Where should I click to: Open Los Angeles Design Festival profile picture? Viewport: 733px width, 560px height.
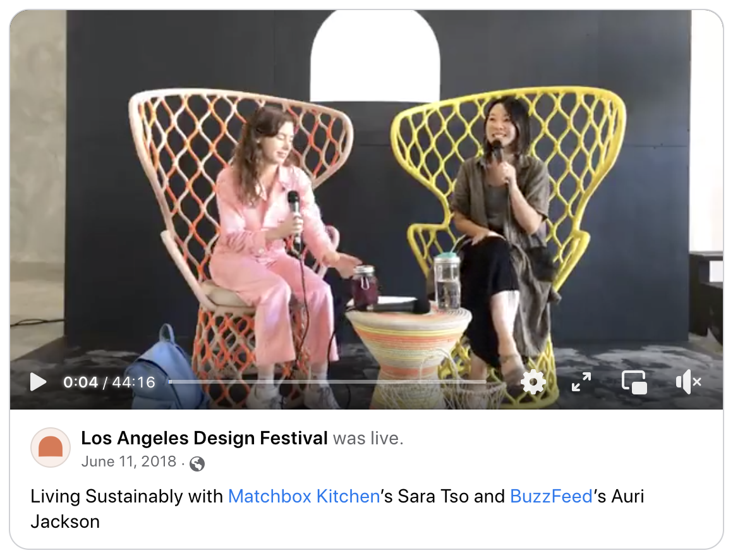point(51,447)
